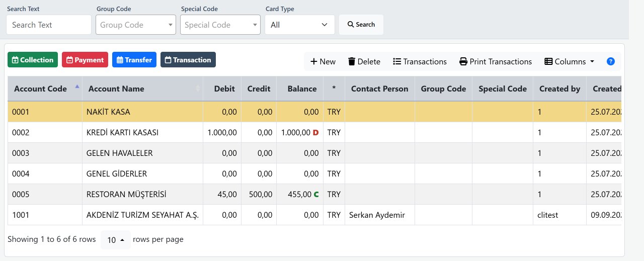The width and height of the screenshot is (644, 261).
Task: Select the RESTORAN MÜŞTERİSİ row
Action: (x=314, y=194)
